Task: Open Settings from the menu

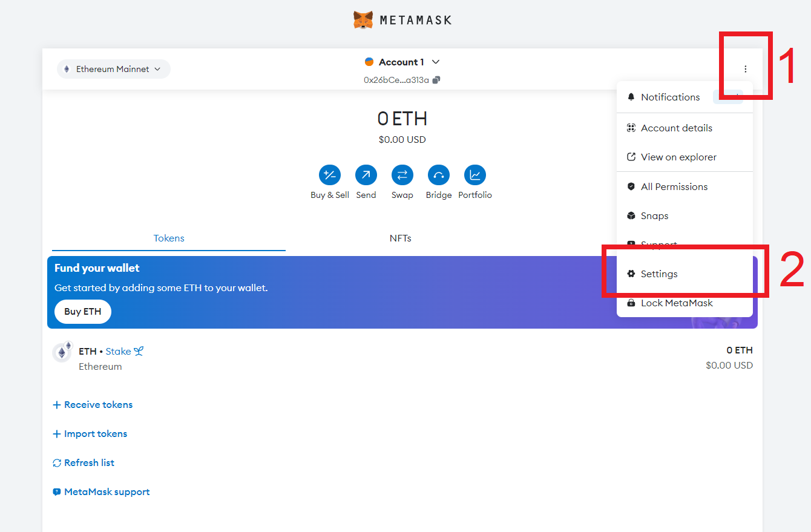Action: click(659, 274)
